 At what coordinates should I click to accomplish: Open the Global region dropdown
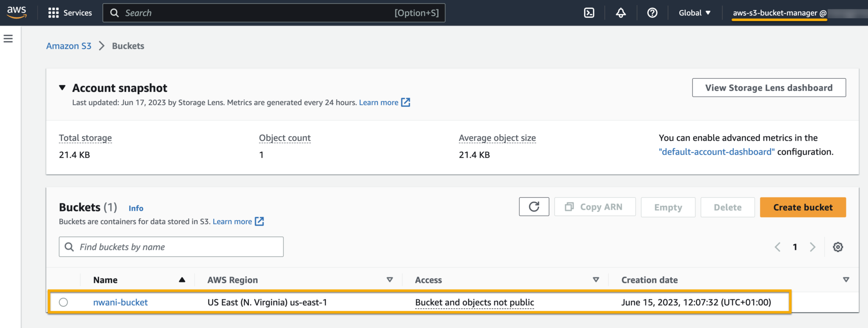pyautogui.click(x=695, y=13)
